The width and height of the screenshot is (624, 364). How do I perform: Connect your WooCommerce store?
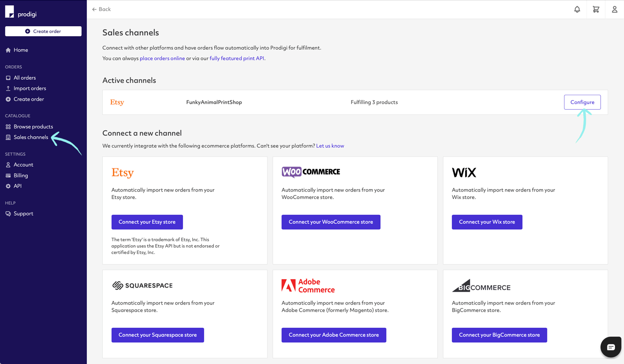click(331, 222)
